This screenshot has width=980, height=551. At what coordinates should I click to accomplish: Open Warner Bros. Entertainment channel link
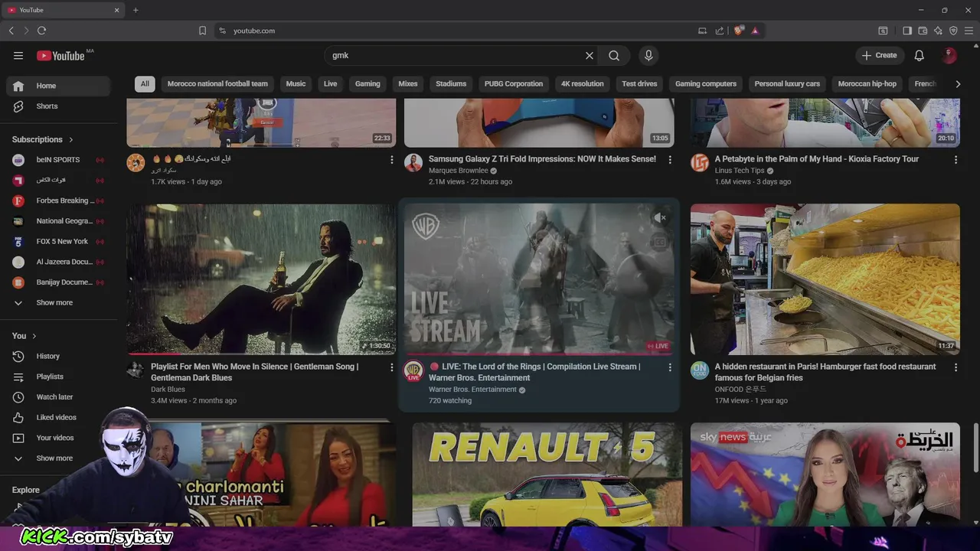(x=472, y=390)
